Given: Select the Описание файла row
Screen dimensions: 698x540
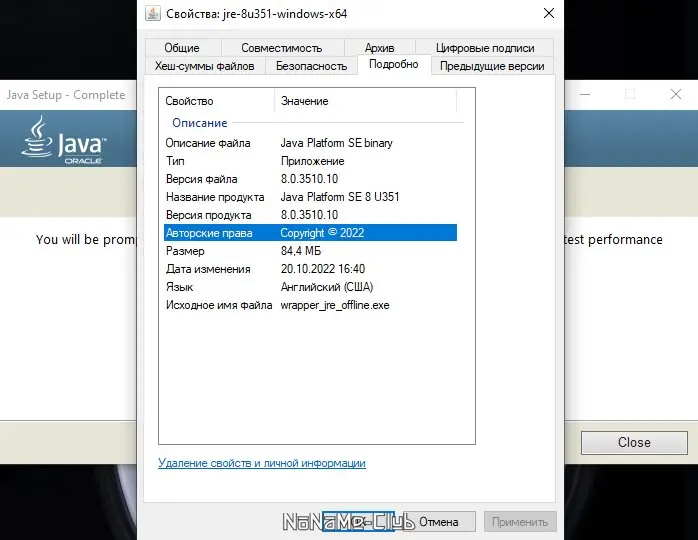Looking at the screenshot, I should coord(310,143).
